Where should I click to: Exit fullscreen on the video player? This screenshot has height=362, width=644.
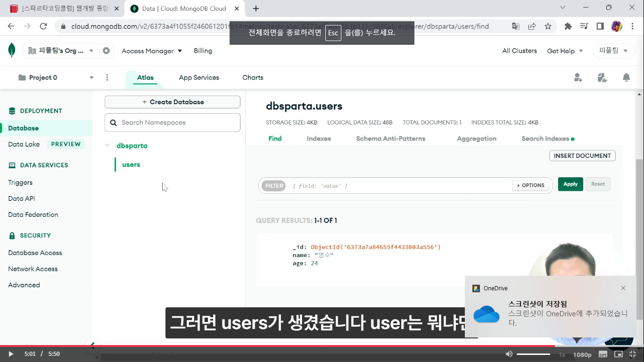tap(633, 354)
